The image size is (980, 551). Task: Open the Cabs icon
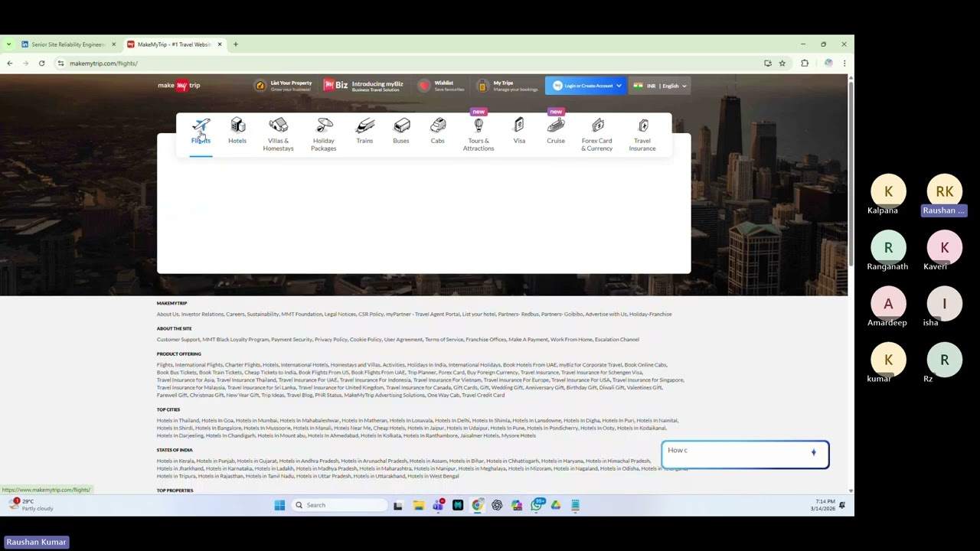click(438, 126)
